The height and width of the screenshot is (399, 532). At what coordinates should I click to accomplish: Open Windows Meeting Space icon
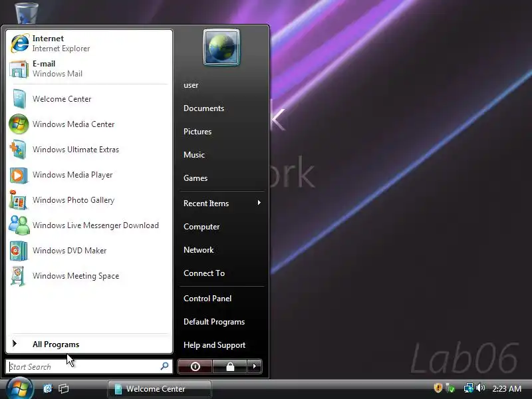coord(19,276)
